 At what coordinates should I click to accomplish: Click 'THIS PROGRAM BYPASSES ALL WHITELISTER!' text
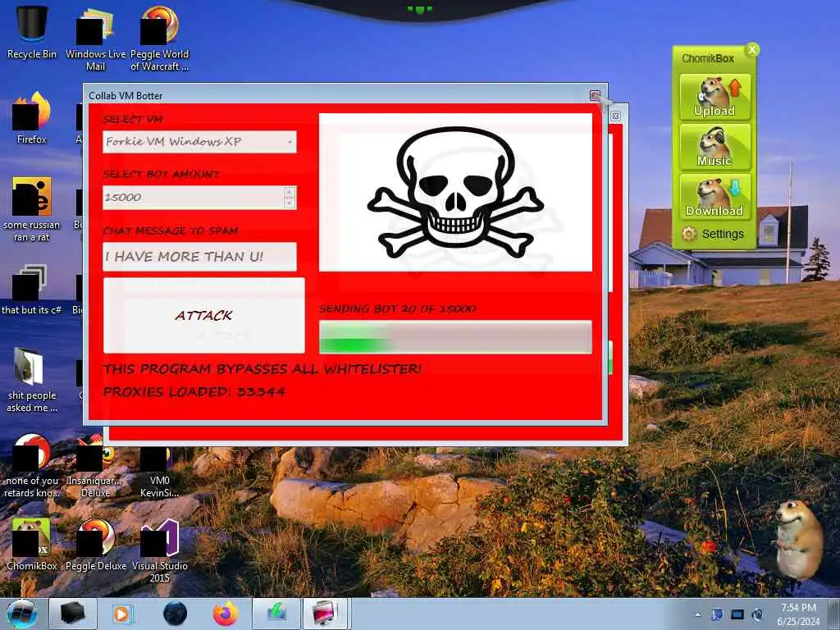[262, 368]
